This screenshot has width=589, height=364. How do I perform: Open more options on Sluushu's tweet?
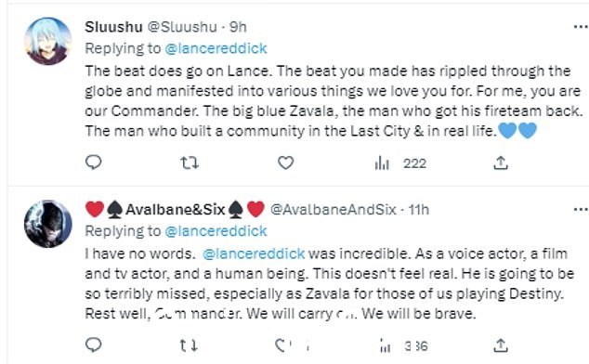pos(582,27)
